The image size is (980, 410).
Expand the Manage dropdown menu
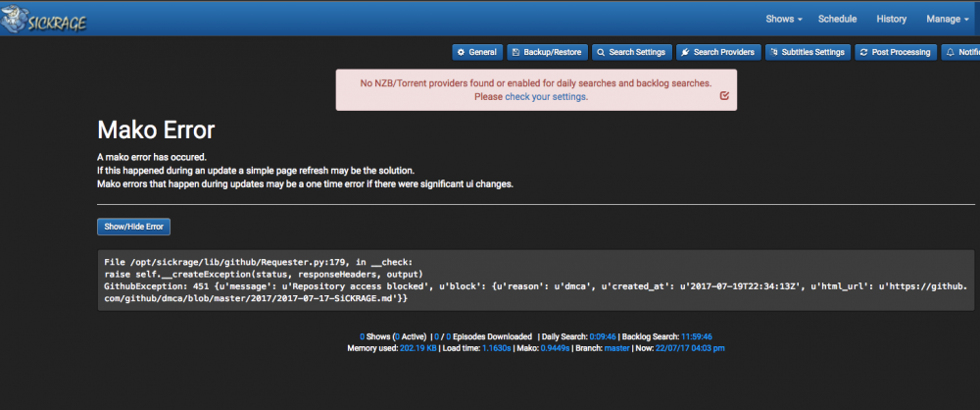[947, 19]
